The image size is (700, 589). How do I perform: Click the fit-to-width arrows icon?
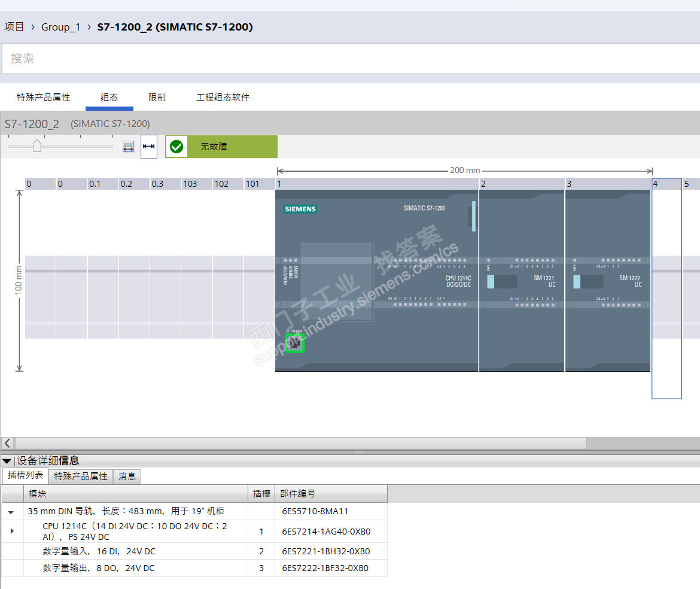point(148,147)
